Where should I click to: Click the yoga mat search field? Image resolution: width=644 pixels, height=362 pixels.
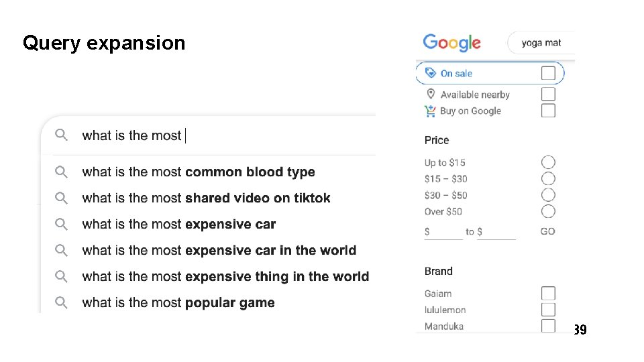point(541,43)
